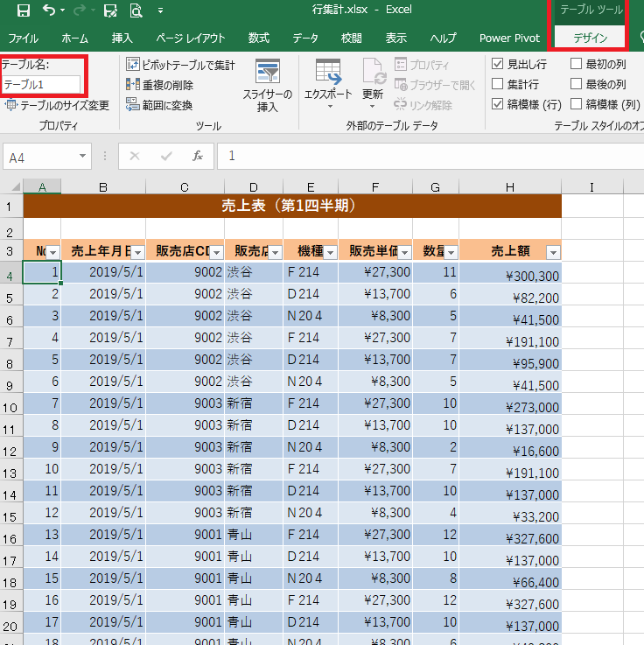Enable the 集計行 checkbox

pyautogui.click(x=497, y=84)
